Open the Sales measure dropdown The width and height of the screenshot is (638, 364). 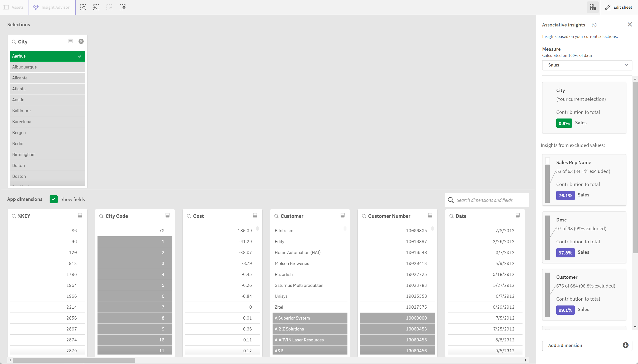pos(587,65)
